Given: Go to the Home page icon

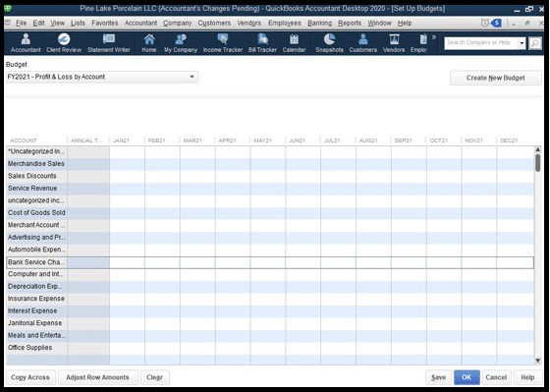Looking at the screenshot, I should [x=149, y=43].
